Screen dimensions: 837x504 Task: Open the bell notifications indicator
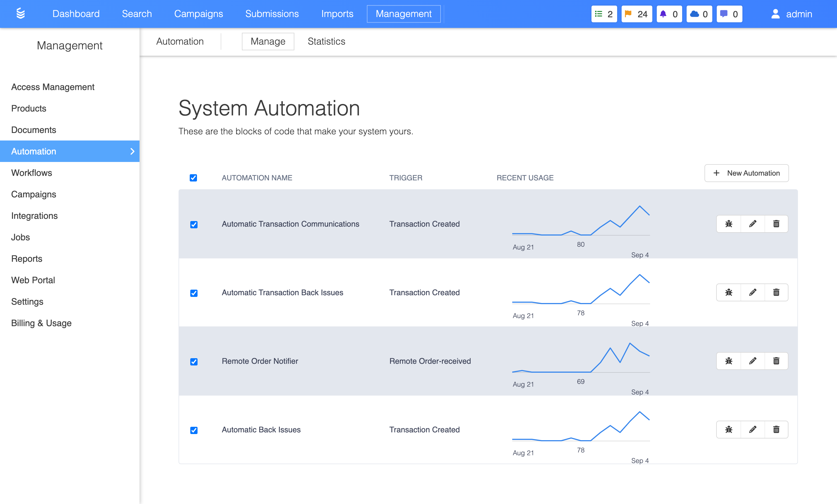[x=669, y=14]
